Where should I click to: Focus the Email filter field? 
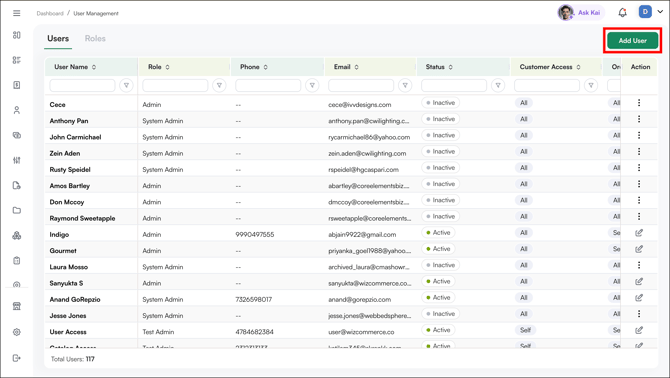(x=361, y=85)
